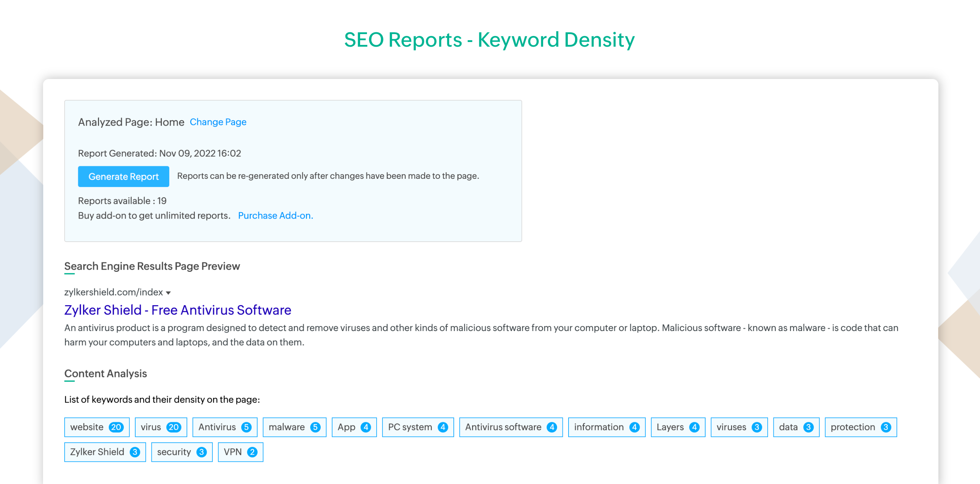Choose the PC system keyword tag
Viewport: 980px width, 484px height.
point(417,427)
